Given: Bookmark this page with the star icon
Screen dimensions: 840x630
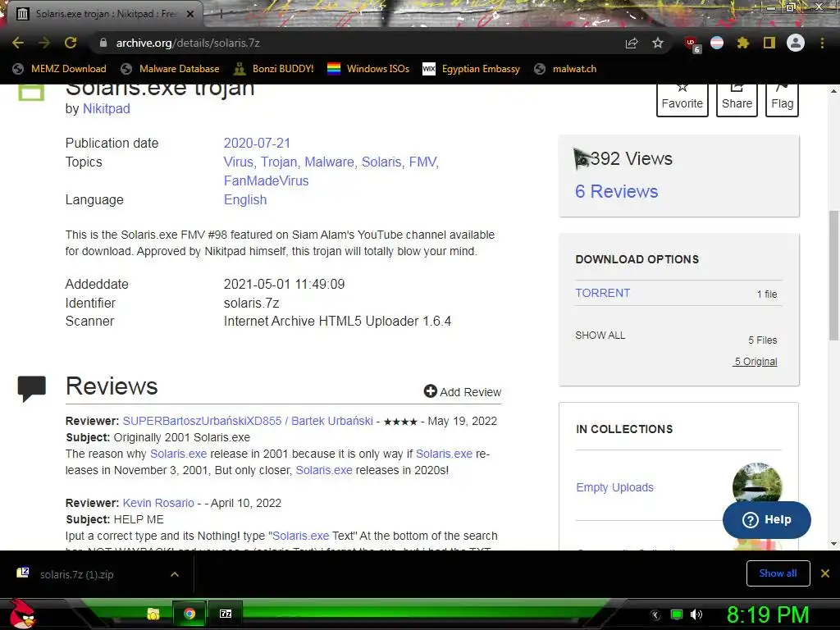Looking at the screenshot, I should click(658, 43).
